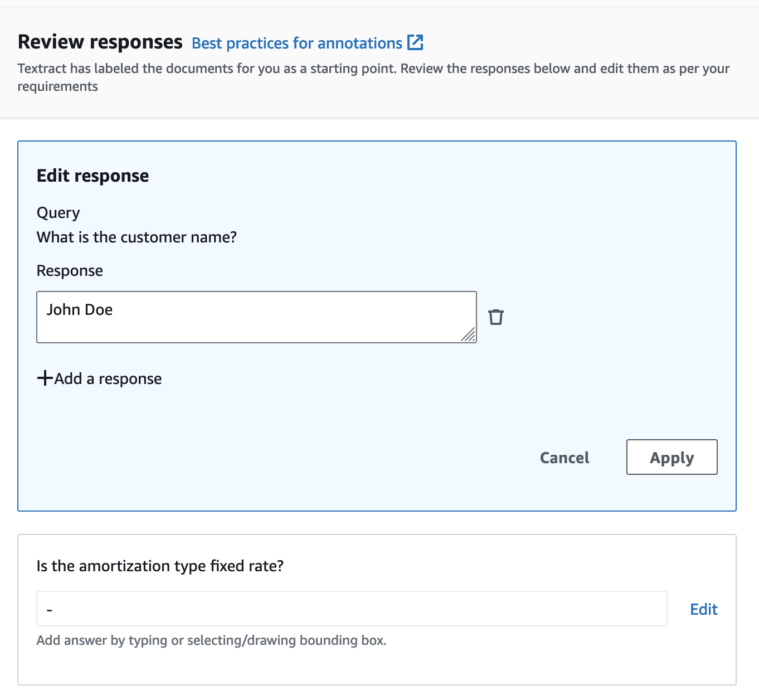Open the Best practices external link icon

pyautogui.click(x=416, y=42)
